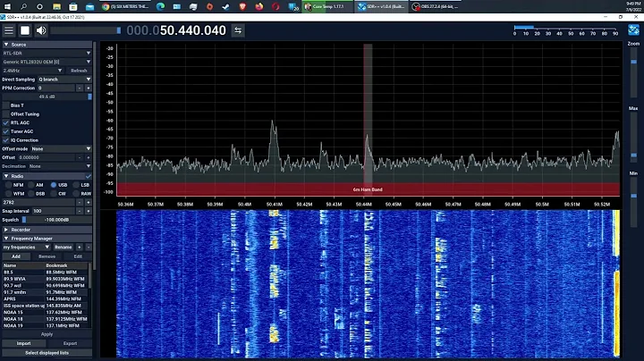644x361 pixels.
Task: Disable the Tuner AGC checkbox
Action: 5,131
